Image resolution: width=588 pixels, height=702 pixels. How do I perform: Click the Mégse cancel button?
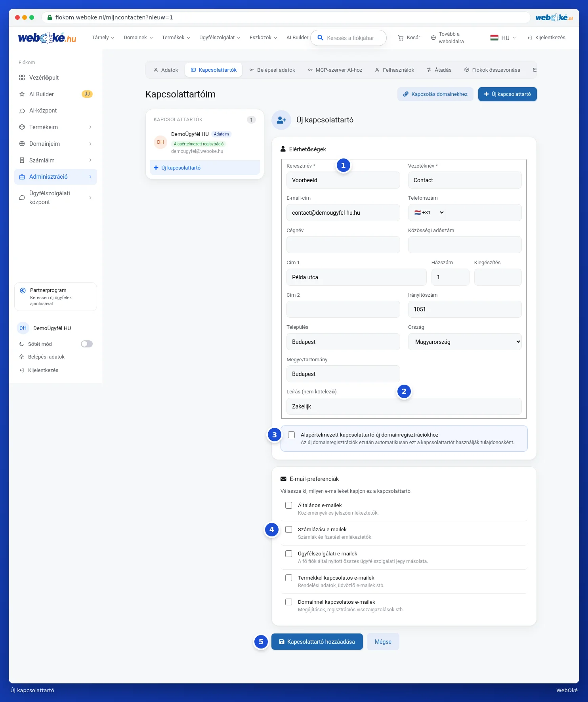tap(383, 642)
